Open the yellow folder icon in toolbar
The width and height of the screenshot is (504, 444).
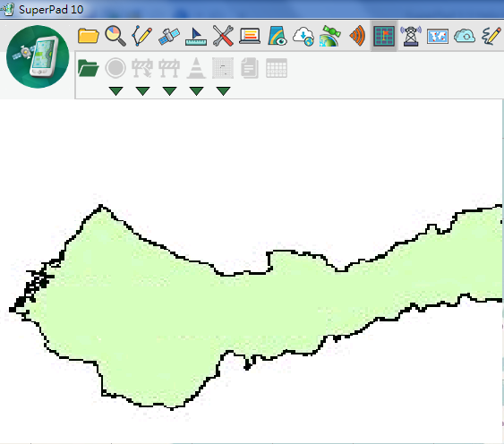[89, 36]
